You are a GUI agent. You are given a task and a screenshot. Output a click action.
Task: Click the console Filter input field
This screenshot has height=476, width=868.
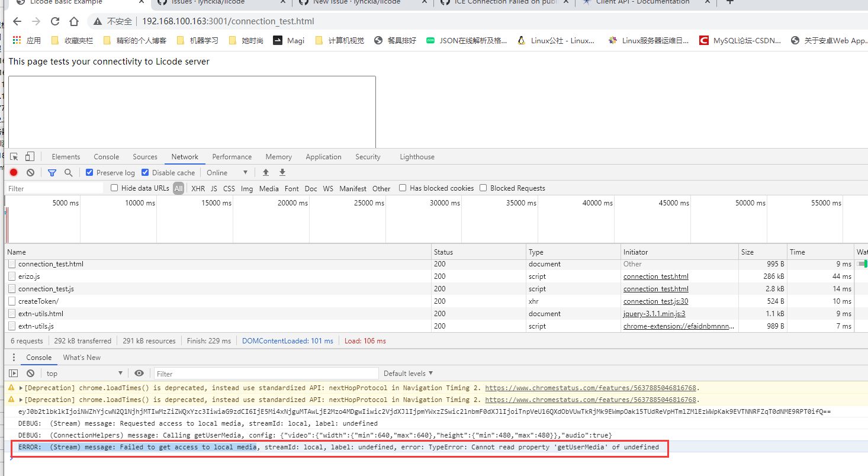[x=266, y=373]
